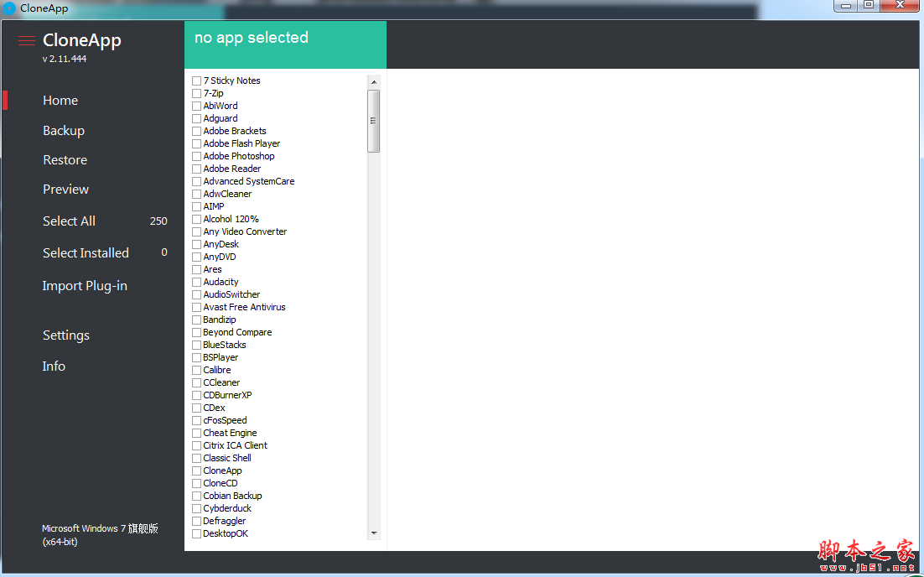Click Select Installed apps
924x577 pixels.
(86, 252)
